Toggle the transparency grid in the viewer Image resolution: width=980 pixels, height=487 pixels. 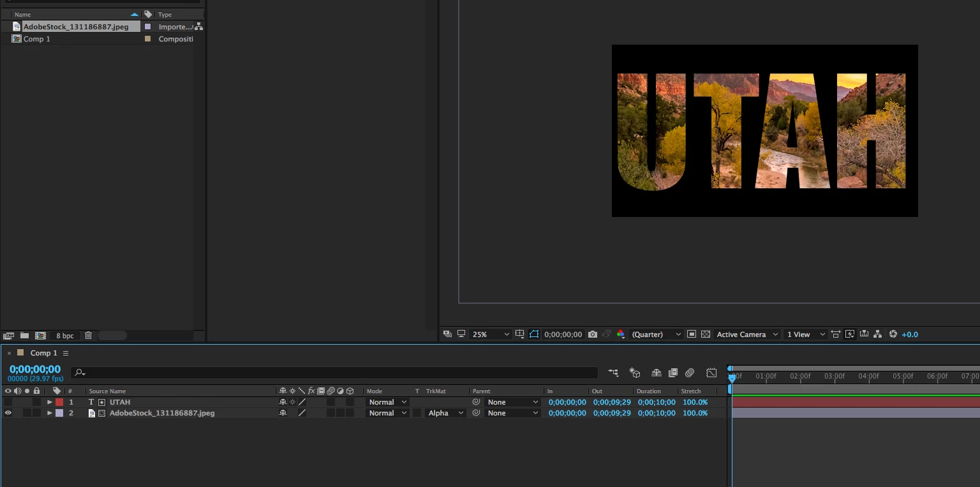click(x=706, y=334)
